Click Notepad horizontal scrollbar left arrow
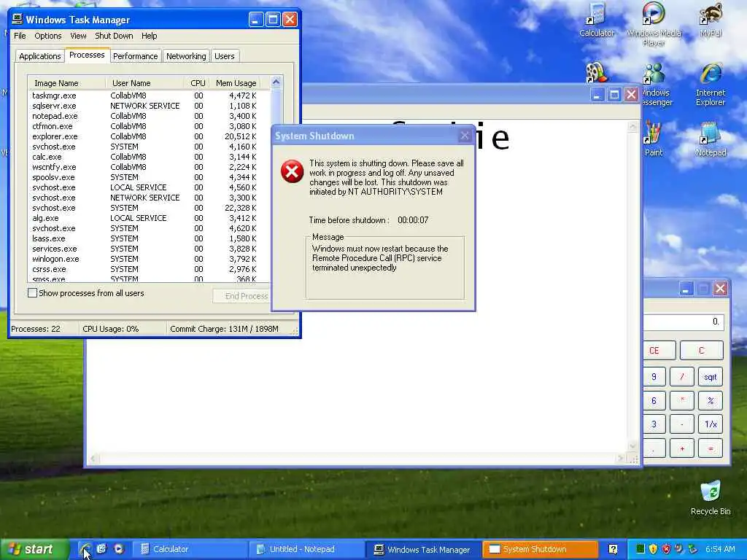Screen dimensions: 747x560 point(93,459)
